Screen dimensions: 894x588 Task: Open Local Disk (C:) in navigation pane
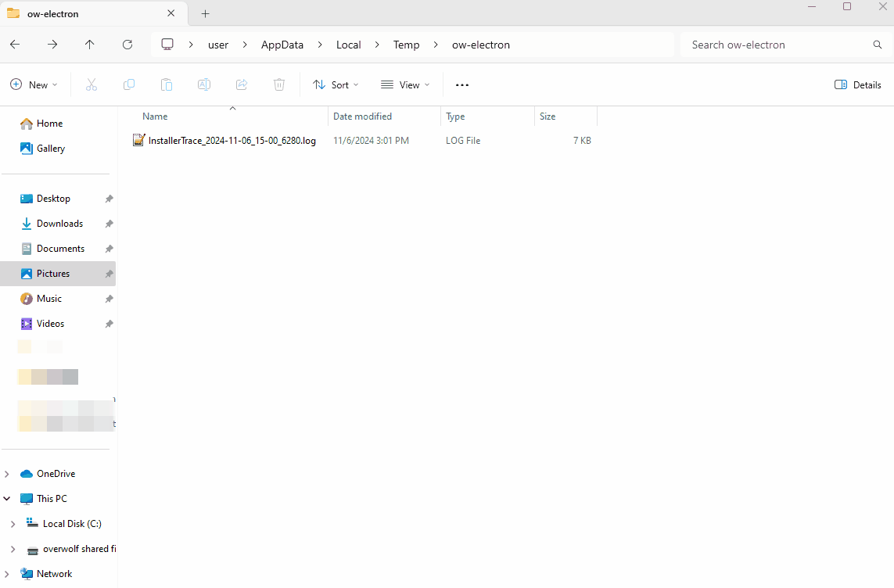73,524
